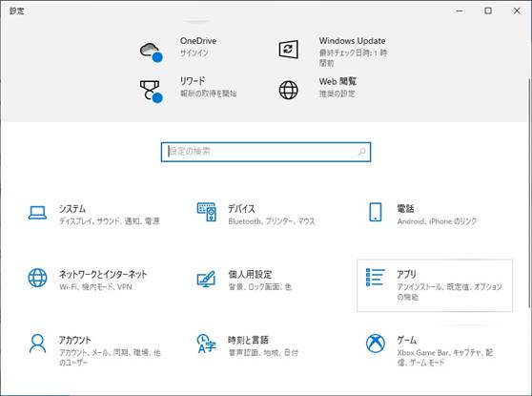This screenshot has height=396, width=532.
Task: Click the 個人用設定 paintbrush icon
Action: (206, 279)
